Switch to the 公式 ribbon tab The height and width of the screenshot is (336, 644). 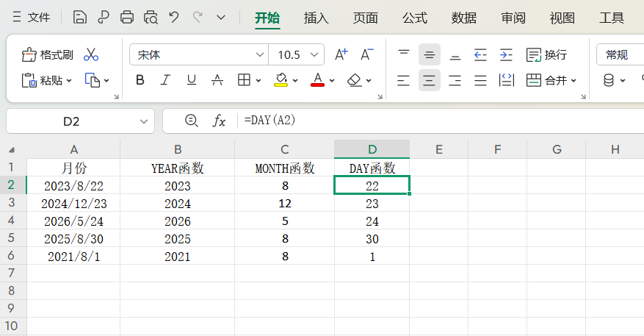(414, 18)
